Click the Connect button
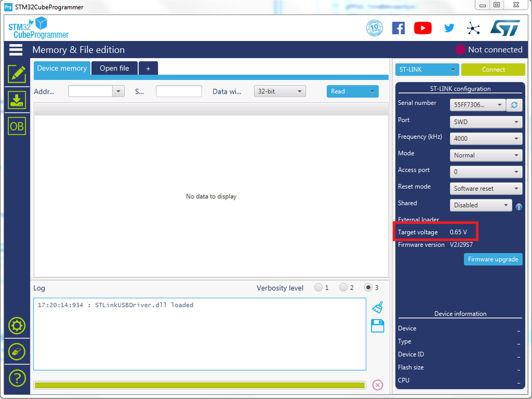Viewport: 532px width, 399px height. pos(493,70)
